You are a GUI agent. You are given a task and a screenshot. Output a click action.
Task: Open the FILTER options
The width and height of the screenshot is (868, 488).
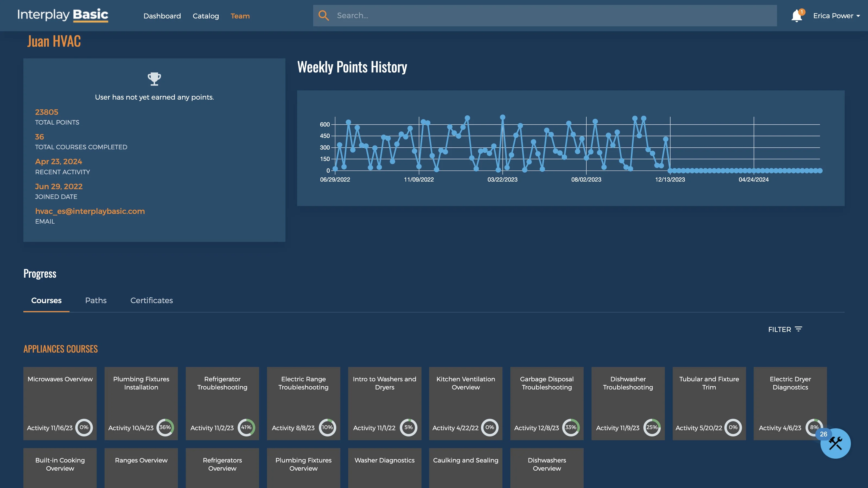(x=785, y=329)
